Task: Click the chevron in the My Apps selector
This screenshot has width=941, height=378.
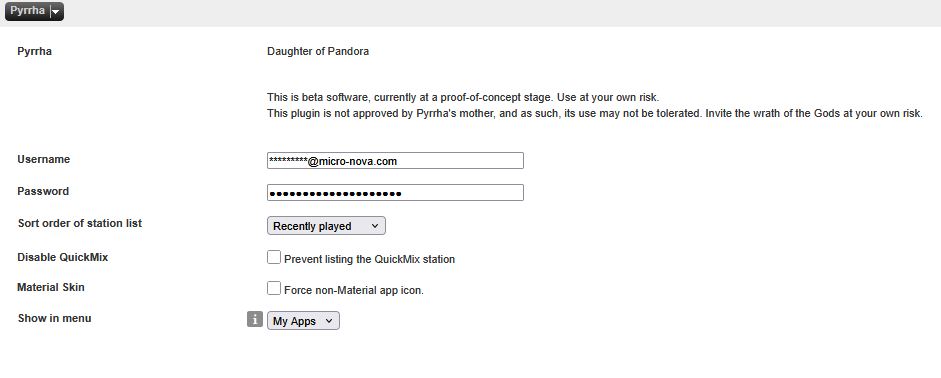Action: [x=328, y=320]
